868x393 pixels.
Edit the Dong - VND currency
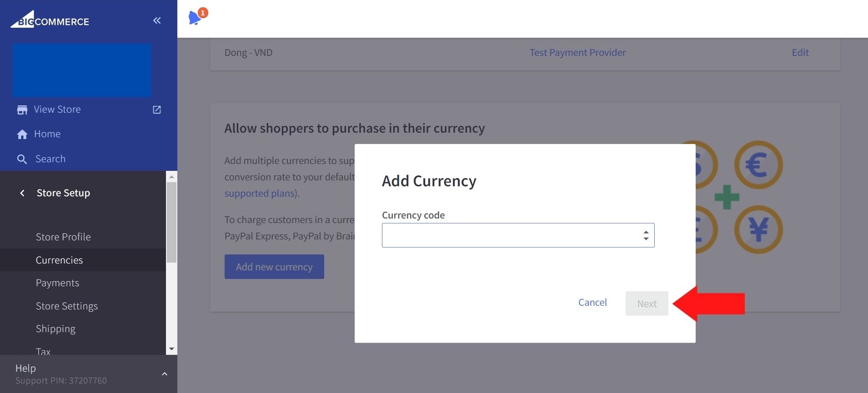[800, 53]
